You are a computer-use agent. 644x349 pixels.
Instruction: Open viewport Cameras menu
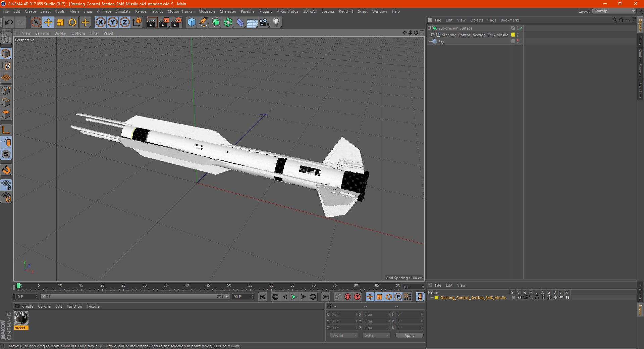click(42, 33)
